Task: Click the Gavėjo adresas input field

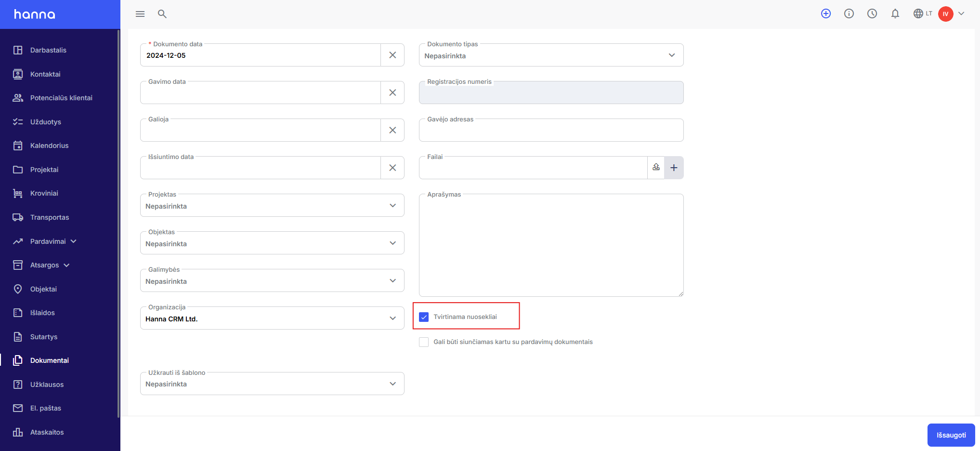Action: 551,130
